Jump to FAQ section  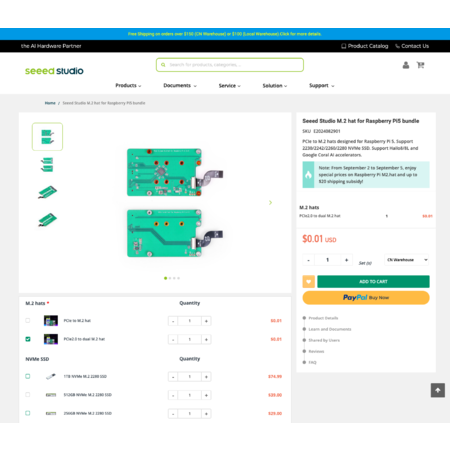click(312, 362)
